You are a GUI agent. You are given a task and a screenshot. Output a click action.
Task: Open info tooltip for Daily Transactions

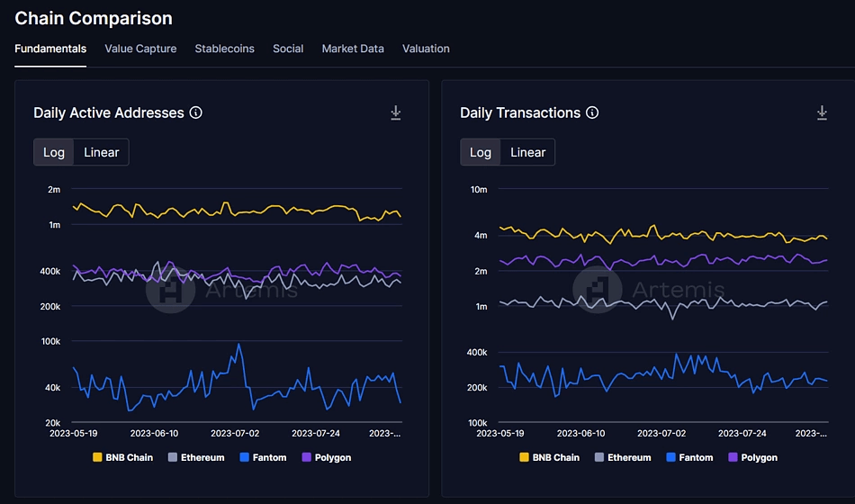click(592, 112)
